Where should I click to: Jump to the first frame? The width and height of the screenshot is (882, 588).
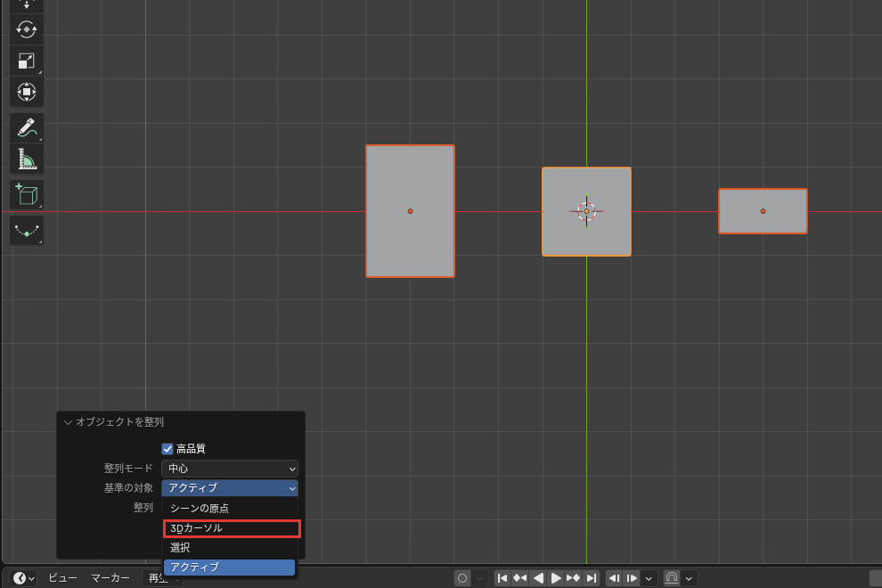[502, 578]
